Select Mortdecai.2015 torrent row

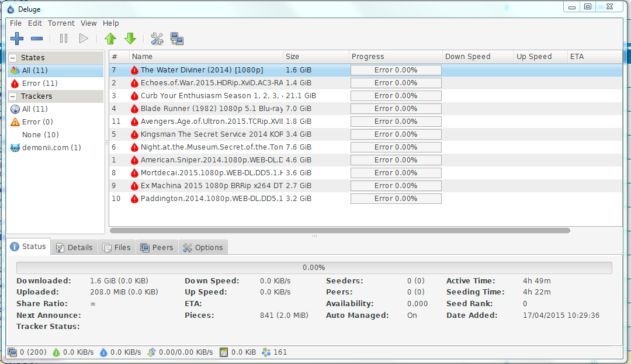point(365,174)
